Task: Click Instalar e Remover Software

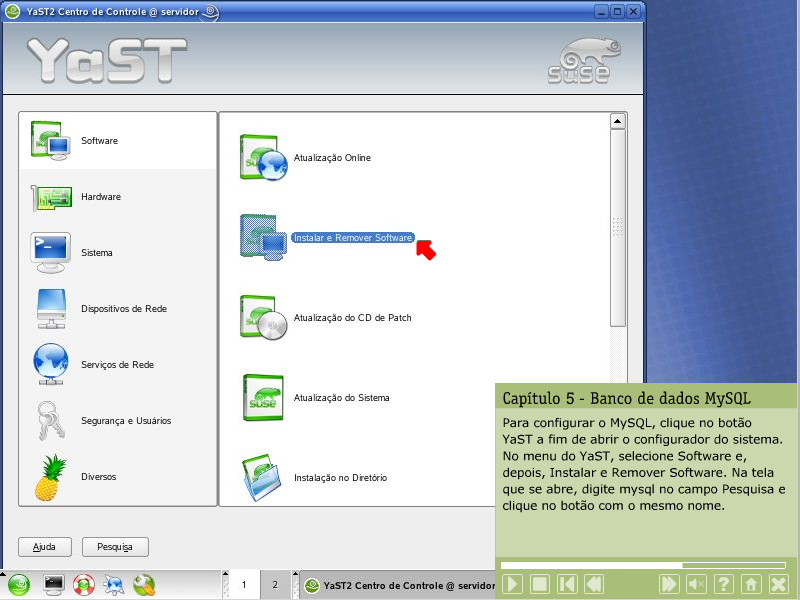Action: point(352,238)
